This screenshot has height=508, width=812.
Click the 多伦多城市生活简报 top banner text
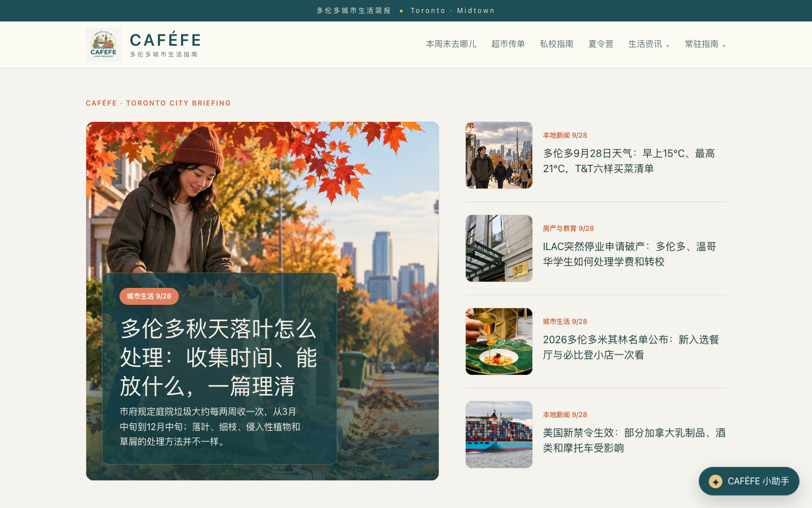pyautogui.click(x=354, y=11)
